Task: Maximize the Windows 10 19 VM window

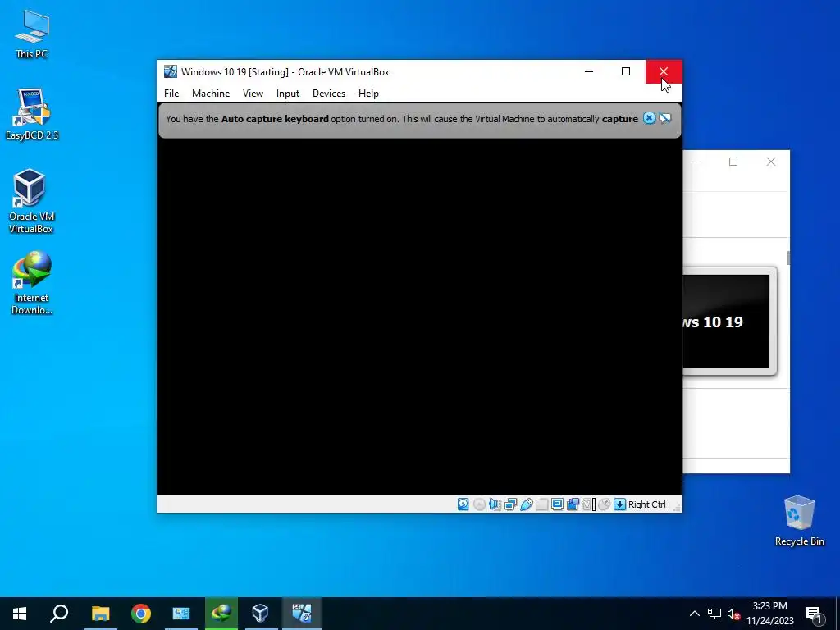Action: coord(626,72)
